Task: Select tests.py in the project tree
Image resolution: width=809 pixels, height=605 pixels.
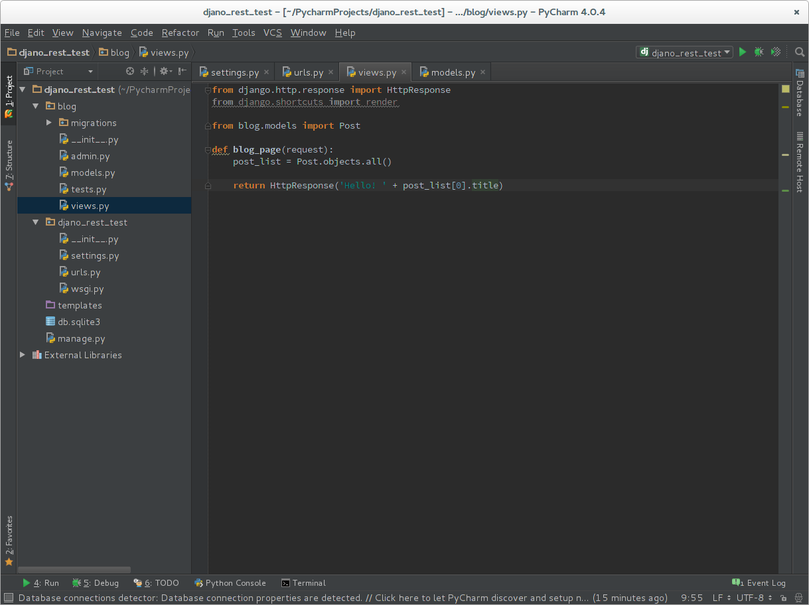Action: (88, 189)
